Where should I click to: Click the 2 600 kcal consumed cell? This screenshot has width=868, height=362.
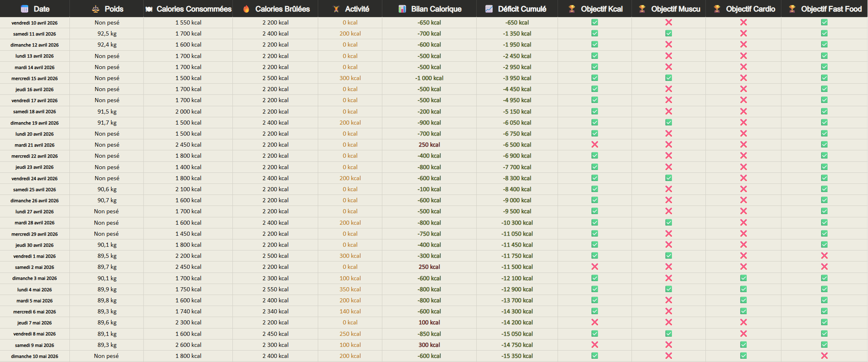[x=188, y=345]
